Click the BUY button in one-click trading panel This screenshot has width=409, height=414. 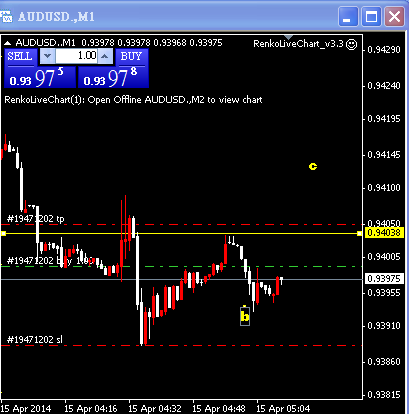click(x=131, y=56)
